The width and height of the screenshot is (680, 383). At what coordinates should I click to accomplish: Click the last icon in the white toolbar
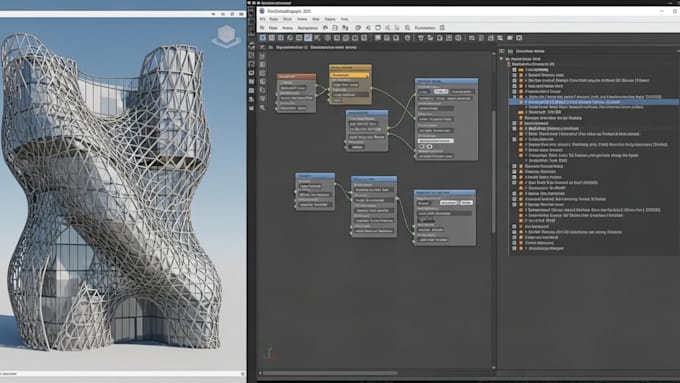(x=442, y=28)
